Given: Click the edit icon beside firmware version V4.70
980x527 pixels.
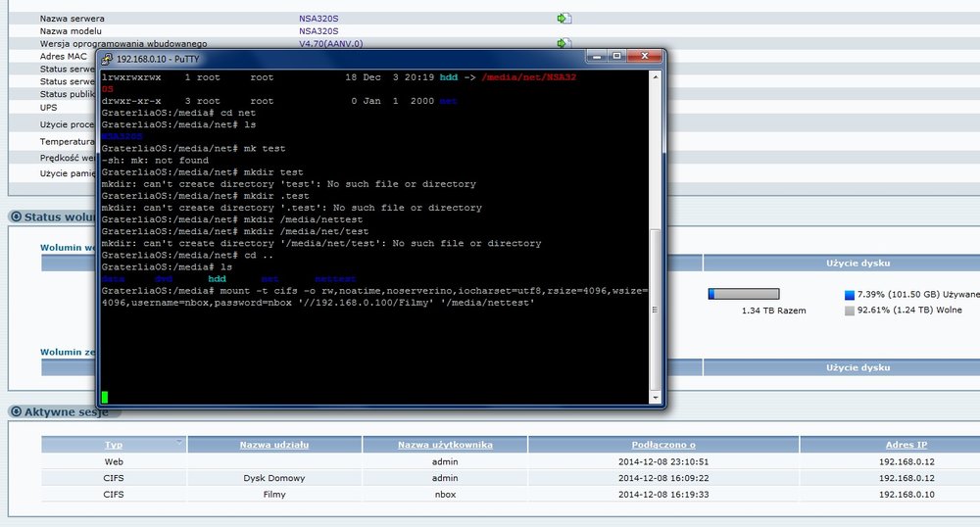Looking at the screenshot, I should pyautogui.click(x=563, y=43).
